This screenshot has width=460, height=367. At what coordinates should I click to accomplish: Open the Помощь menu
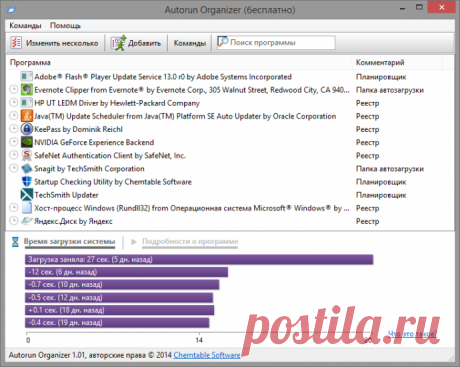tap(65, 26)
